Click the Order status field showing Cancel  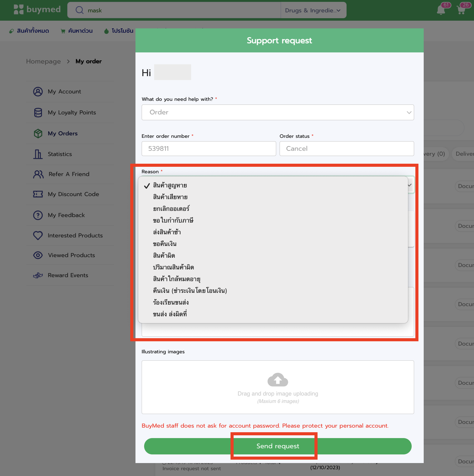347,149
